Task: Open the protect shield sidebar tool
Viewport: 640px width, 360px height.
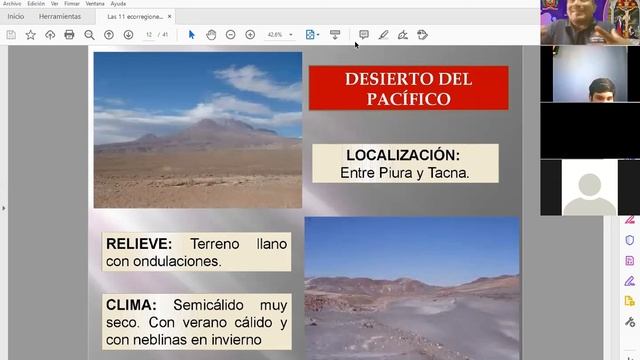Action: tap(630, 240)
